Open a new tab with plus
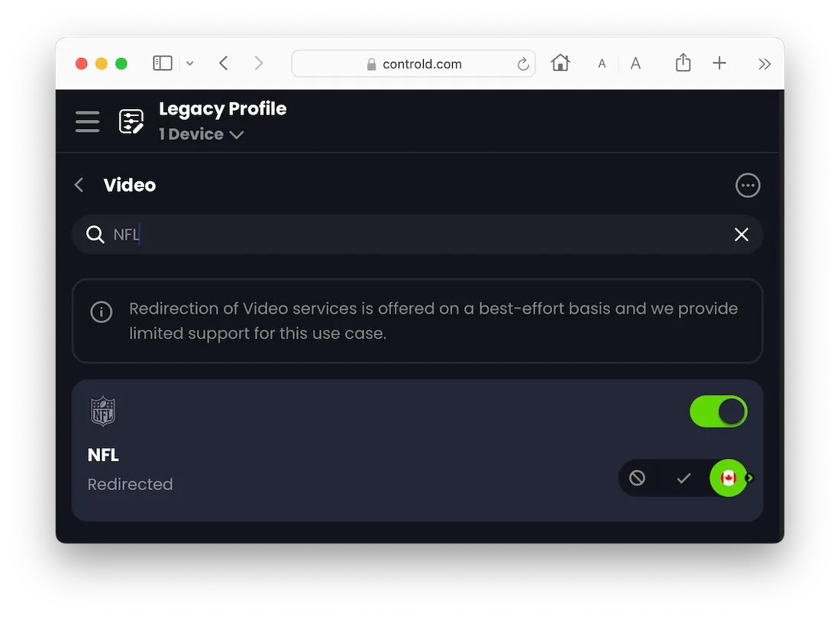Screen dimensions: 840x617 (x=719, y=63)
